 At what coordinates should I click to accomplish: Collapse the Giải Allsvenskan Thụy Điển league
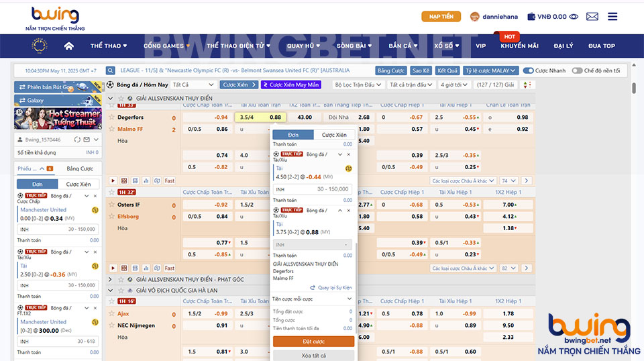[x=111, y=98]
